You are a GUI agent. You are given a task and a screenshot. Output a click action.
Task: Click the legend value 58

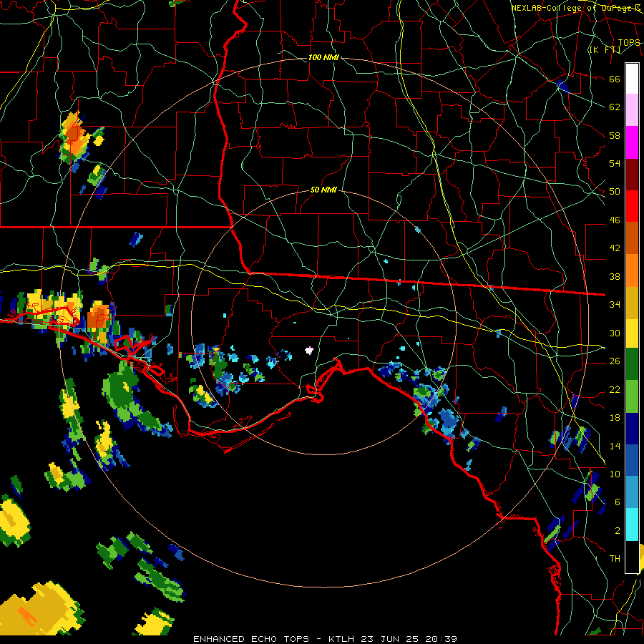[615, 135]
